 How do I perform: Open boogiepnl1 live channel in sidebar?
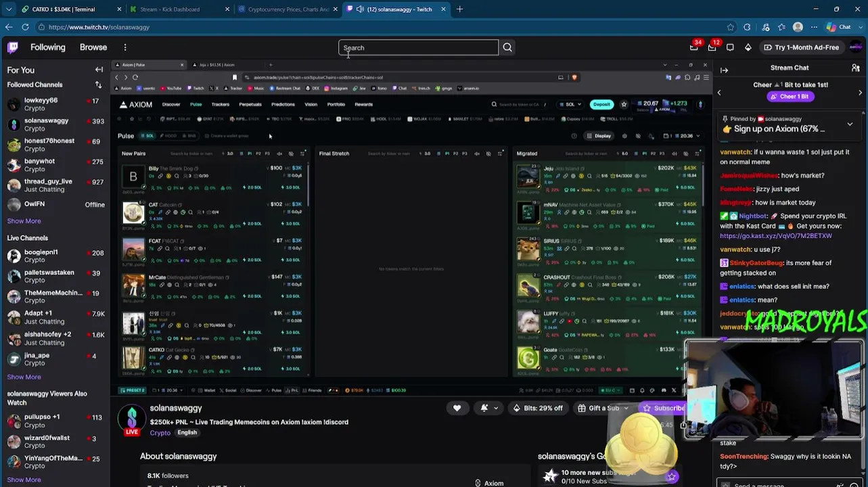point(55,256)
